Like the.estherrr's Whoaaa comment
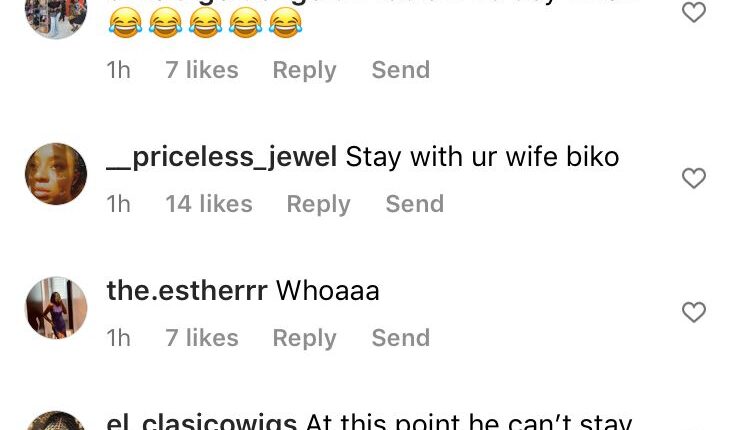The width and height of the screenshot is (750, 430). pyautogui.click(x=694, y=312)
